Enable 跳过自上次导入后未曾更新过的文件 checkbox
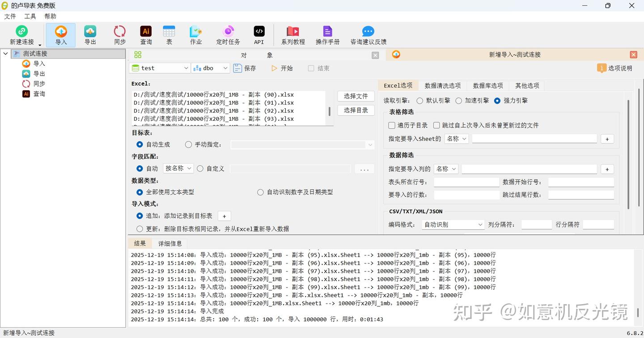 [x=436, y=125]
